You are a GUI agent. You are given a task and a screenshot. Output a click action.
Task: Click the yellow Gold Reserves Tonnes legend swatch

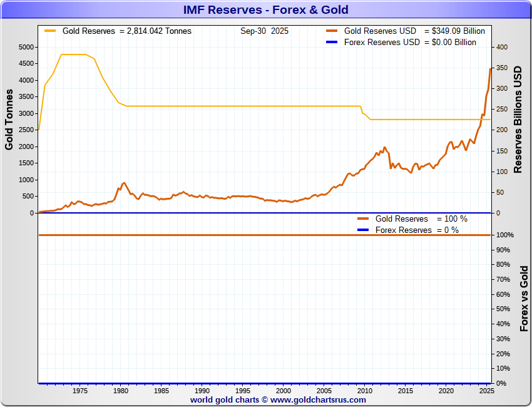50,31
